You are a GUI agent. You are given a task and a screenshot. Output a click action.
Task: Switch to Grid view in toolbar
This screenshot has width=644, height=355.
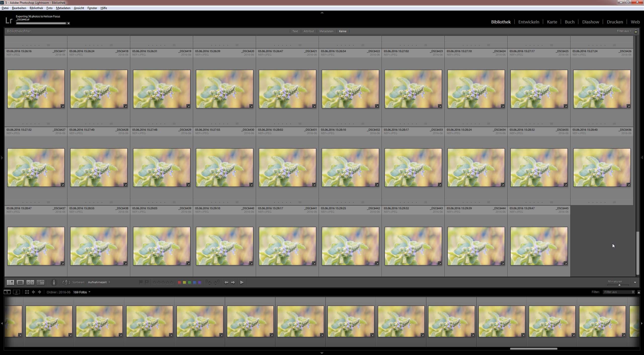(10, 282)
